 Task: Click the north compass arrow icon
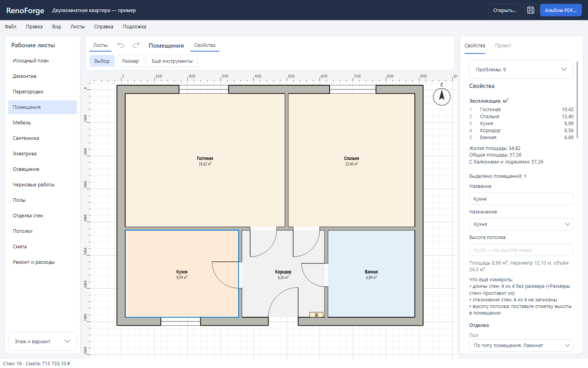(442, 96)
